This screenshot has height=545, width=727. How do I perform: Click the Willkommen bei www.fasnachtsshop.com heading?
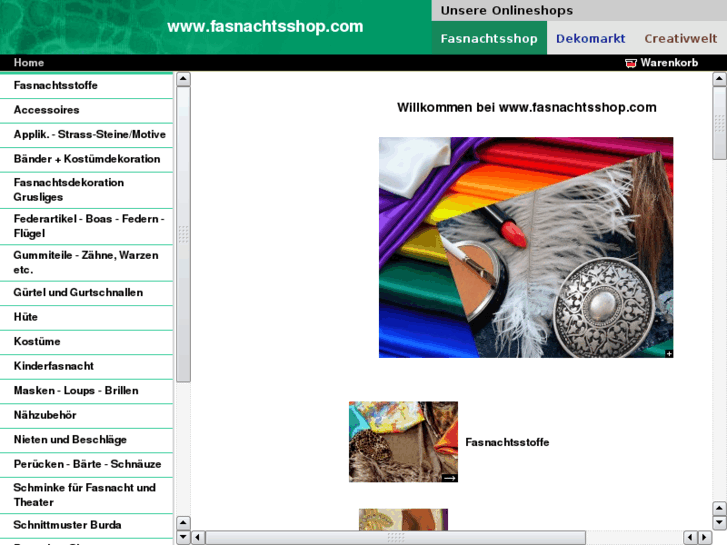coord(527,108)
